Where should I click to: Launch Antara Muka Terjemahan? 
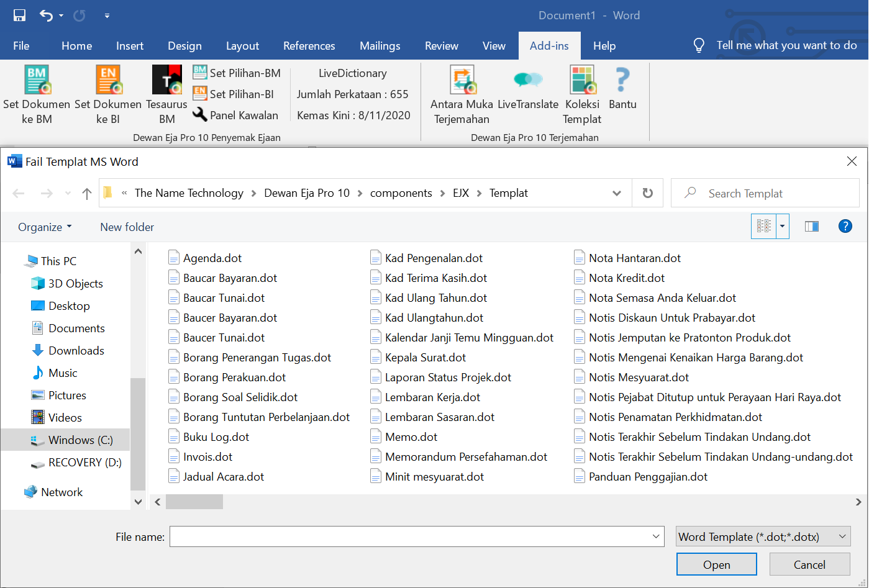coord(462,80)
